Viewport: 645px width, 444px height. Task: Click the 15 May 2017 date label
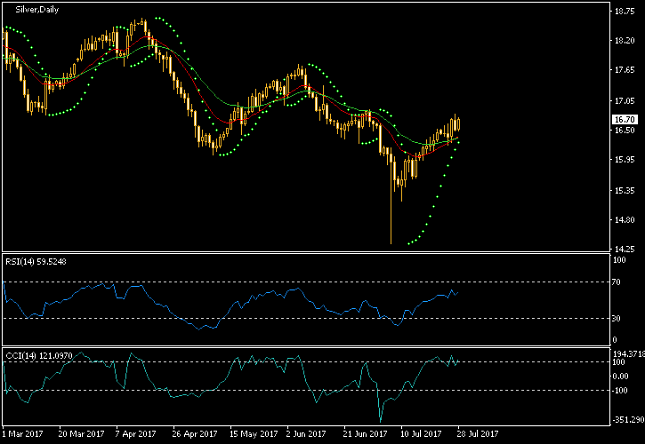[x=253, y=434]
